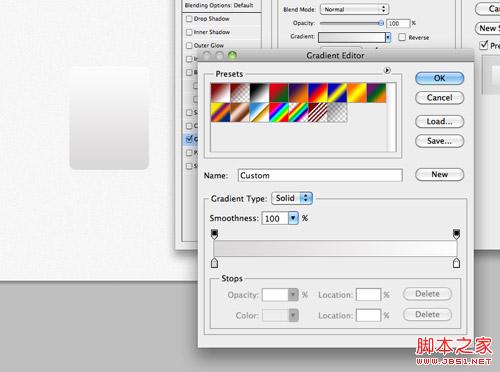Pick the Blue, Yellow, Blue gradient preset
This screenshot has height=372, width=500.
click(337, 93)
